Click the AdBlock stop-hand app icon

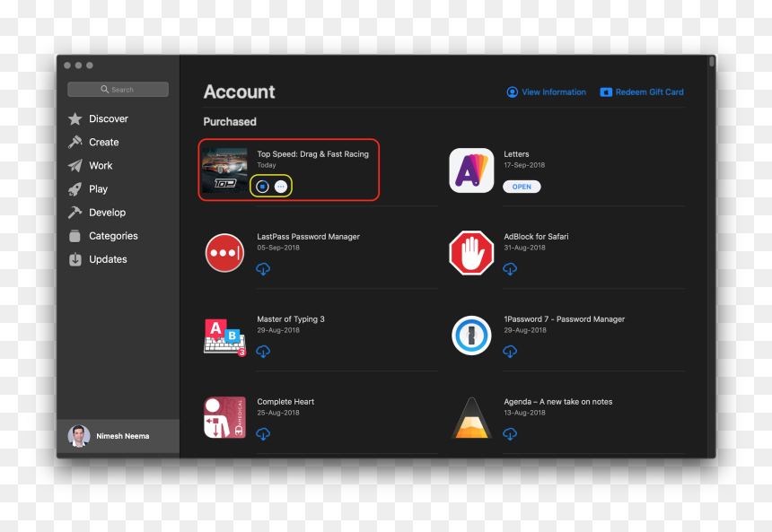point(471,253)
